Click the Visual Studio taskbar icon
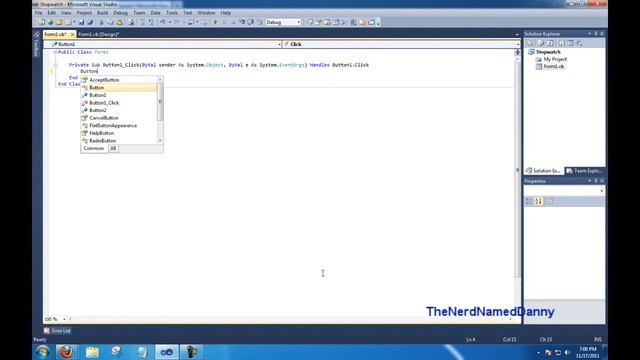Image resolution: width=640 pixels, height=360 pixels. tap(167, 352)
